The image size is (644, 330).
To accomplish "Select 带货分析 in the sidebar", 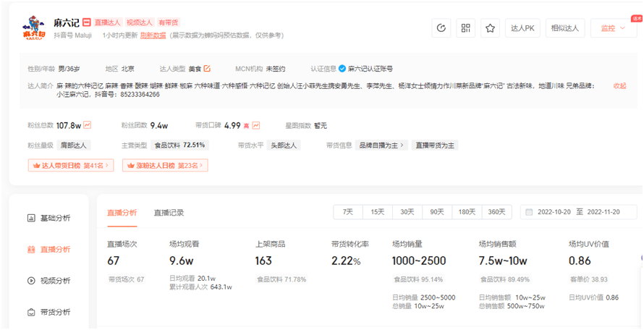I will coord(55,313).
